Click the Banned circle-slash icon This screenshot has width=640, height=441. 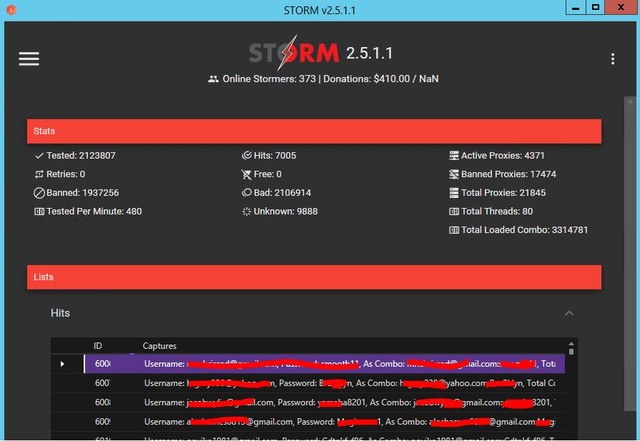tap(39, 193)
